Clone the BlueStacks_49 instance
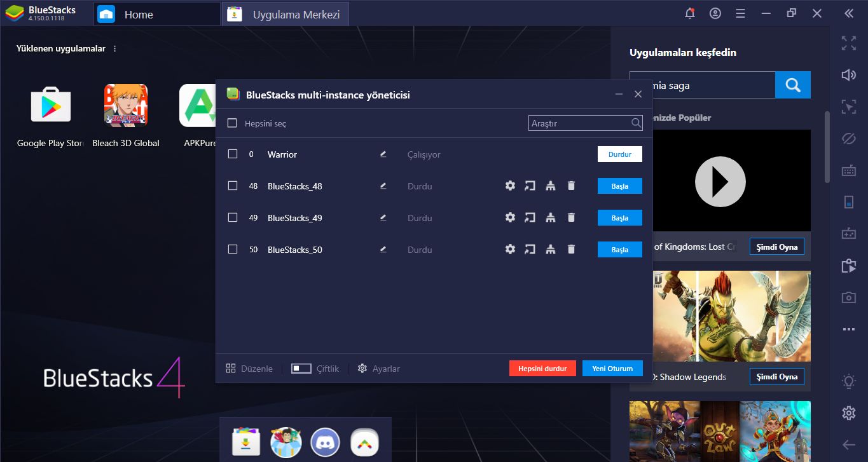 pos(551,217)
